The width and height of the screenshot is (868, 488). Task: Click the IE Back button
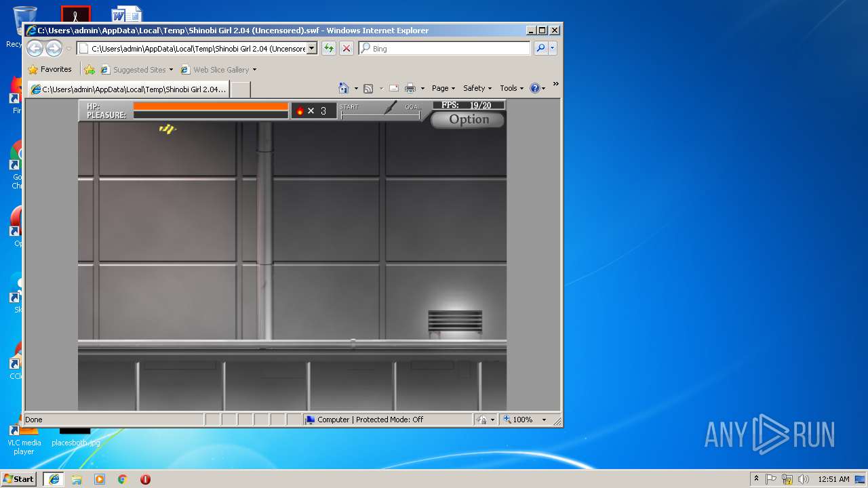[35, 48]
